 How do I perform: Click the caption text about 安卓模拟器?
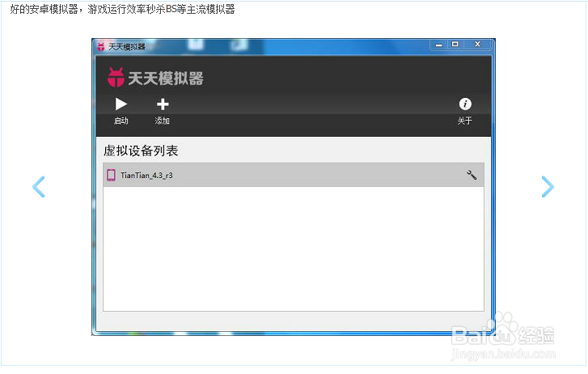click(122, 9)
